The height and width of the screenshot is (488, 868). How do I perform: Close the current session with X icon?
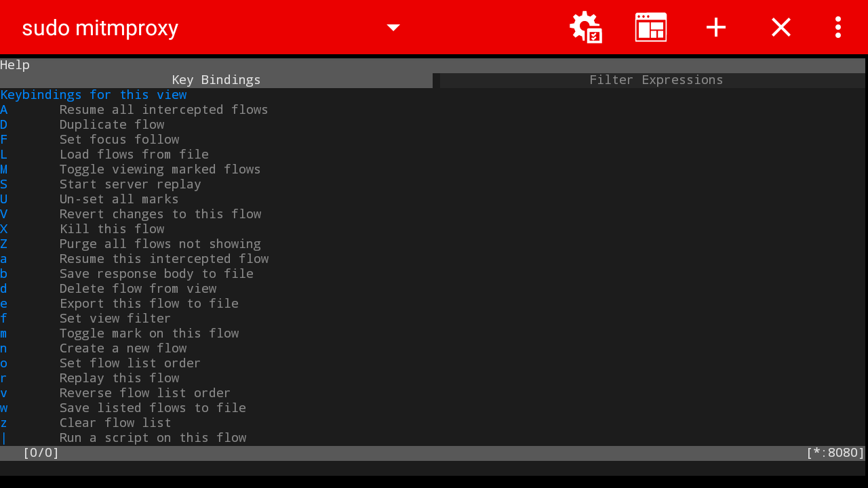[781, 27]
